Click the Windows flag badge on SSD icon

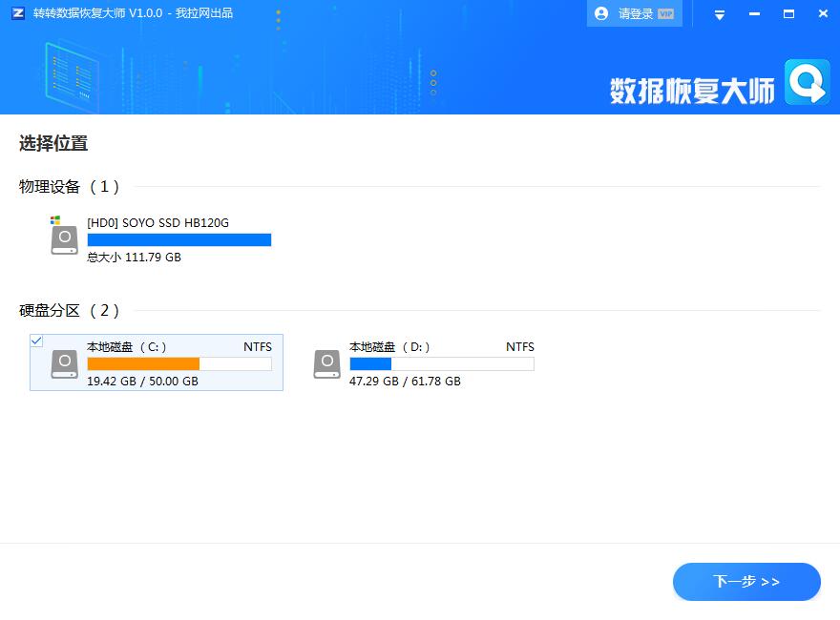[55, 219]
